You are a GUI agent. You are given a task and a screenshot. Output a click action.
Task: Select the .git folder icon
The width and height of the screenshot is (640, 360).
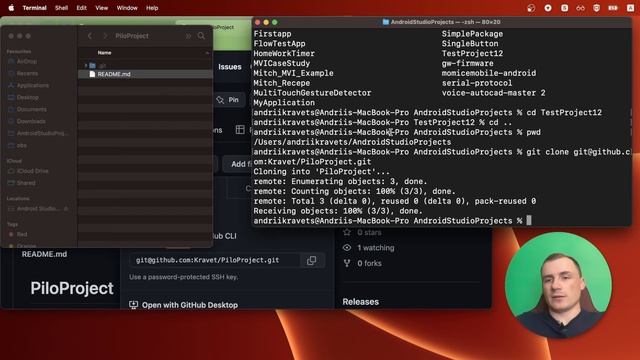click(x=93, y=65)
